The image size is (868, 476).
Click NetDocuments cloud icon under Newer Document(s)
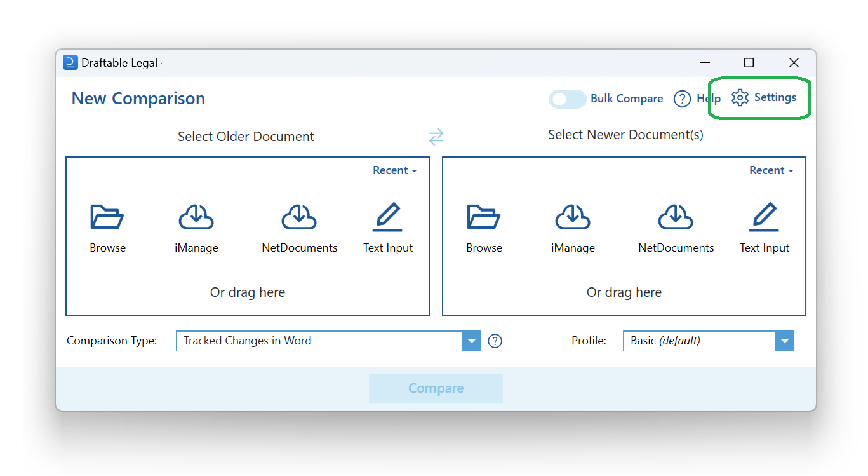pyautogui.click(x=676, y=217)
